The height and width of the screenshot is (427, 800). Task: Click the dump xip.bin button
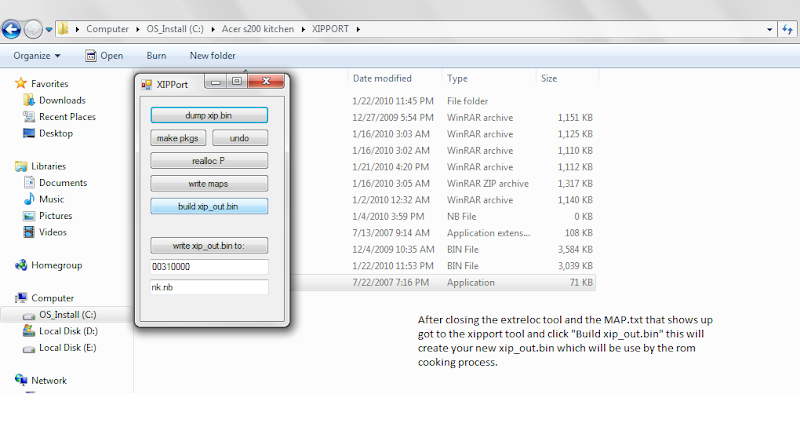pos(209,115)
